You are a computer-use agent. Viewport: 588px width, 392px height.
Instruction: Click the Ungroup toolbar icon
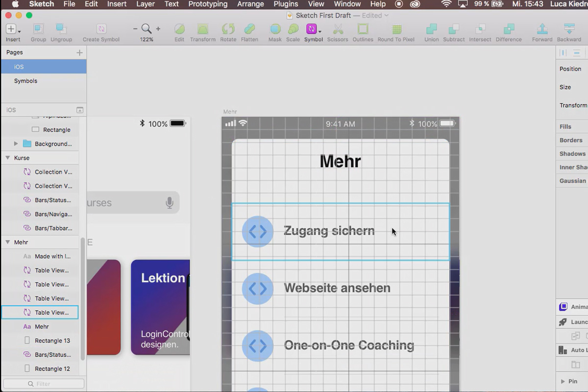[61, 29]
